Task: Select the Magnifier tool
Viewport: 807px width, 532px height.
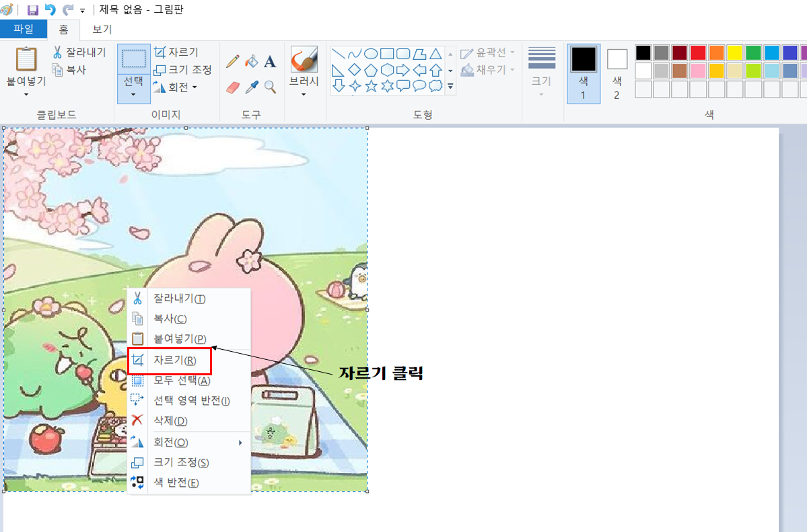Action: tap(270, 87)
